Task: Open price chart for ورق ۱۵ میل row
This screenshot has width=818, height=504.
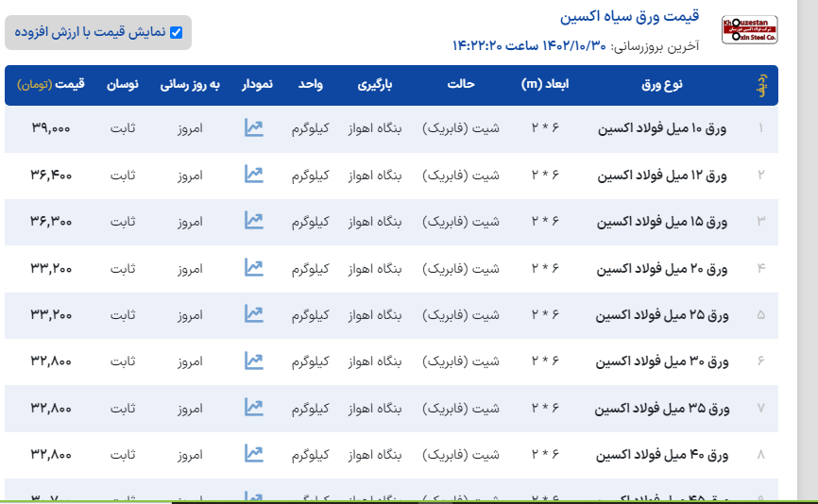Action: click(x=253, y=221)
